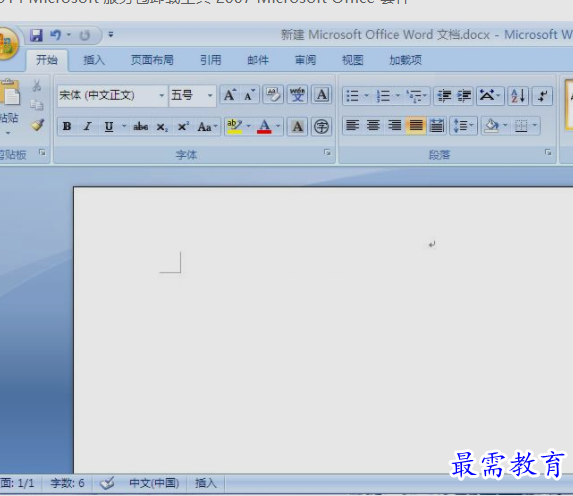Open the line spacing dropdown
Screen dimensions: 573x496
(x=463, y=126)
